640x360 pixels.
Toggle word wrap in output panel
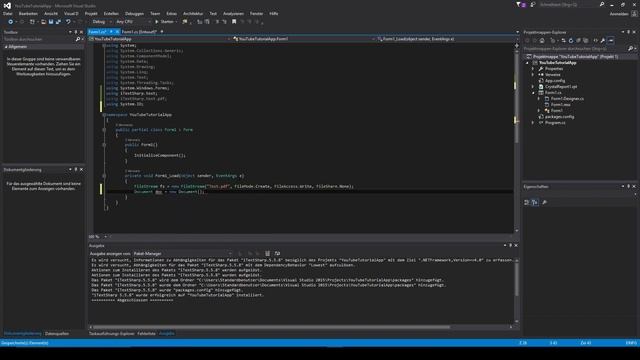[x=278, y=253]
